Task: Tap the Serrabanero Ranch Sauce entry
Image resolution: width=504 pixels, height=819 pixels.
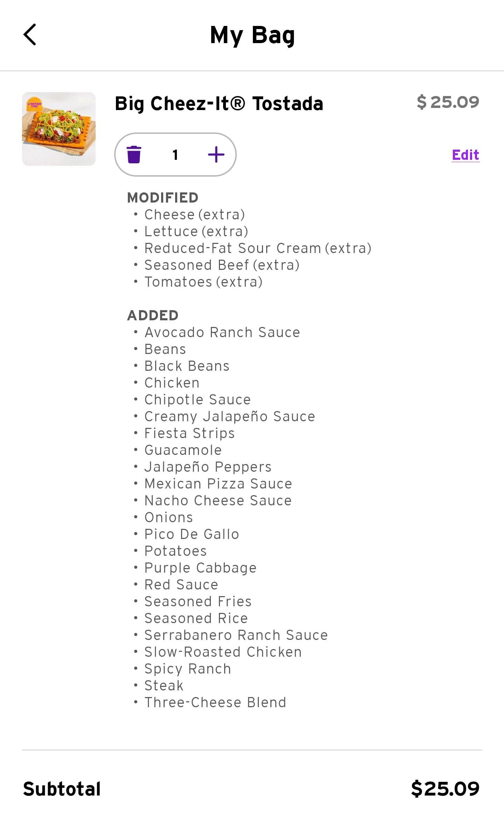Action: coord(236,635)
